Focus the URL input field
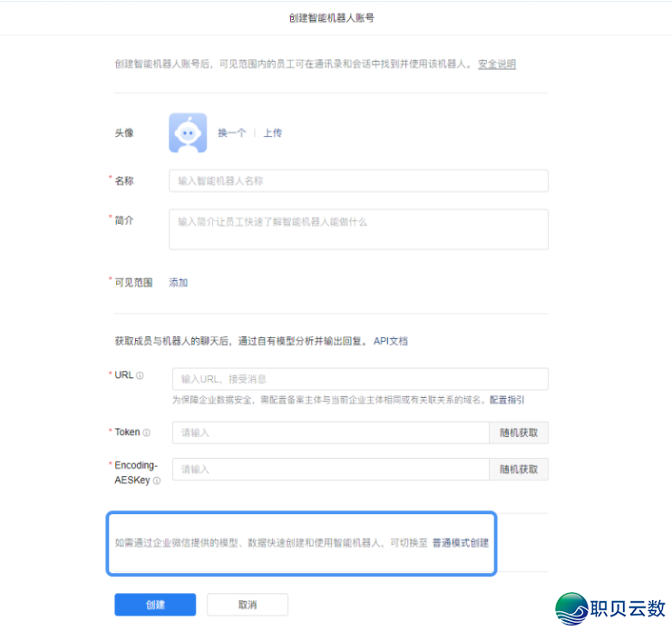This screenshot has width=672, height=631. 360,379
